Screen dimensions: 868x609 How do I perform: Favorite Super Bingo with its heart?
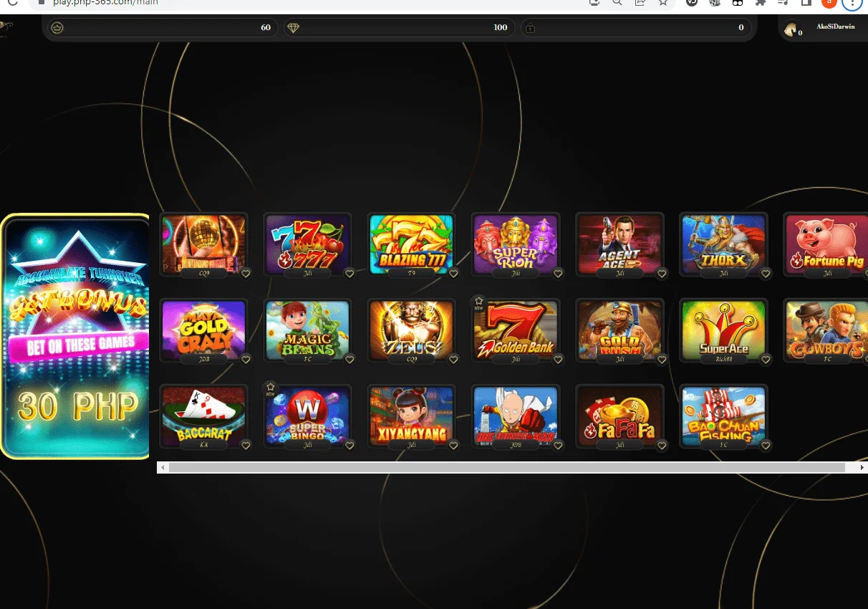coord(349,445)
